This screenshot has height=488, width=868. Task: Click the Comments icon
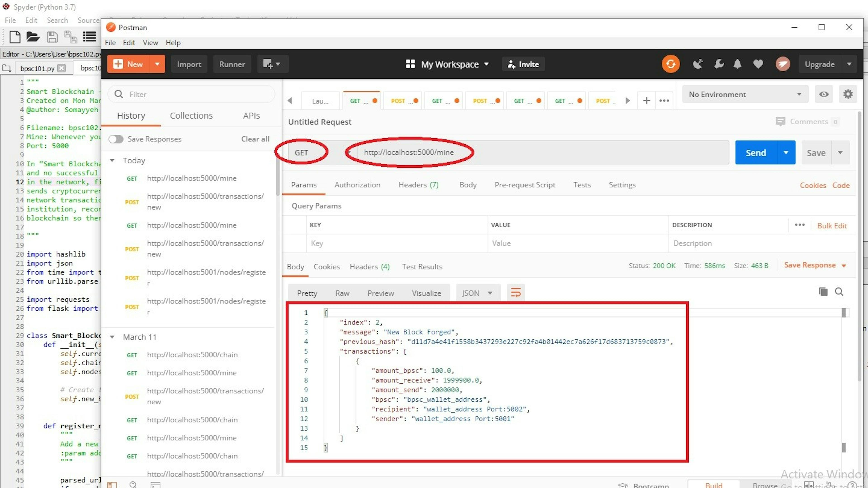[780, 122]
